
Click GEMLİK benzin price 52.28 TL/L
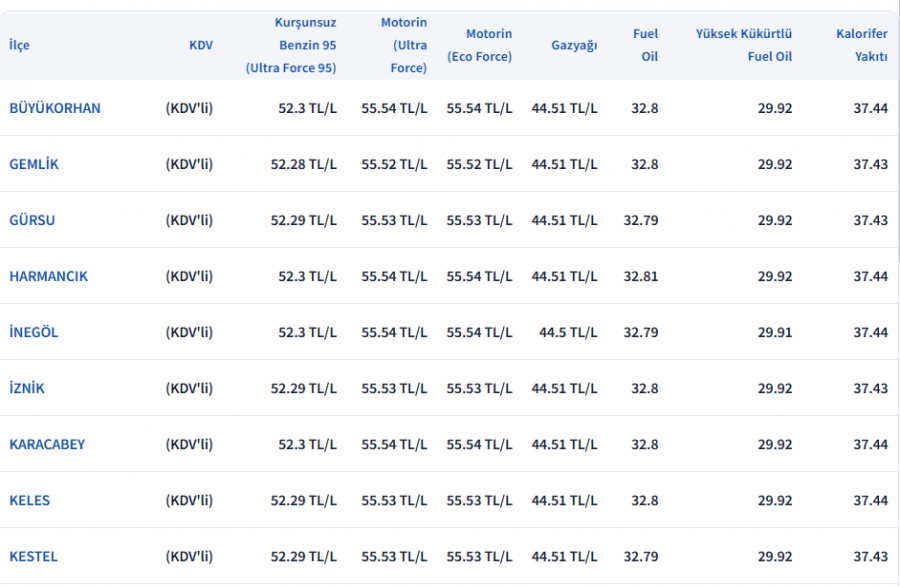(x=303, y=164)
